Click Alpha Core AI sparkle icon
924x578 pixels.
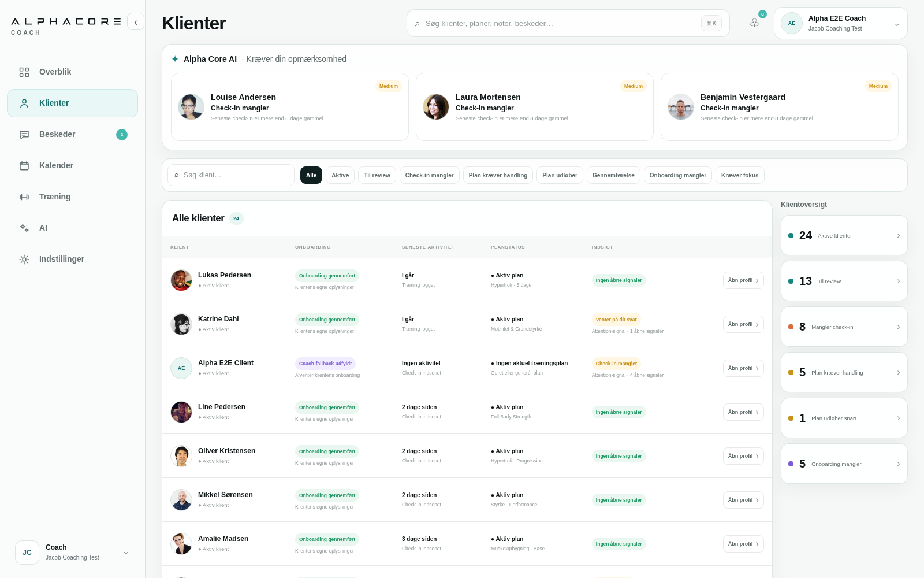(x=175, y=59)
